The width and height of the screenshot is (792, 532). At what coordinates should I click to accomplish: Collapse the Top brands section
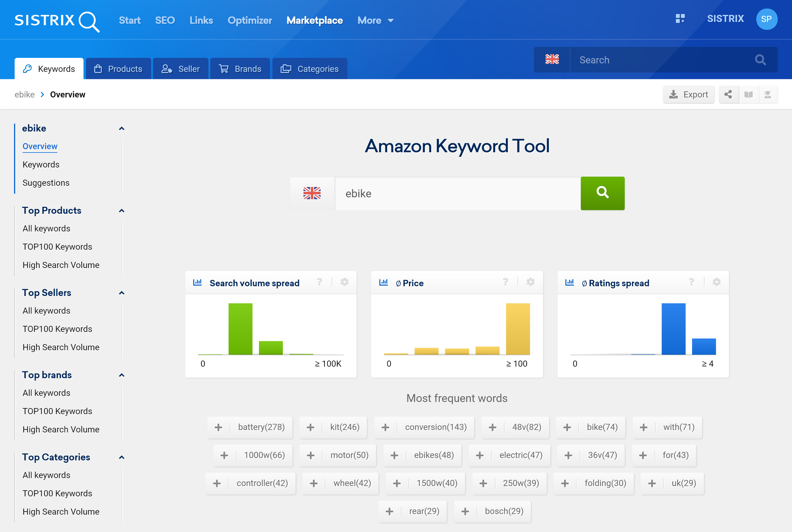pos(122,375)
